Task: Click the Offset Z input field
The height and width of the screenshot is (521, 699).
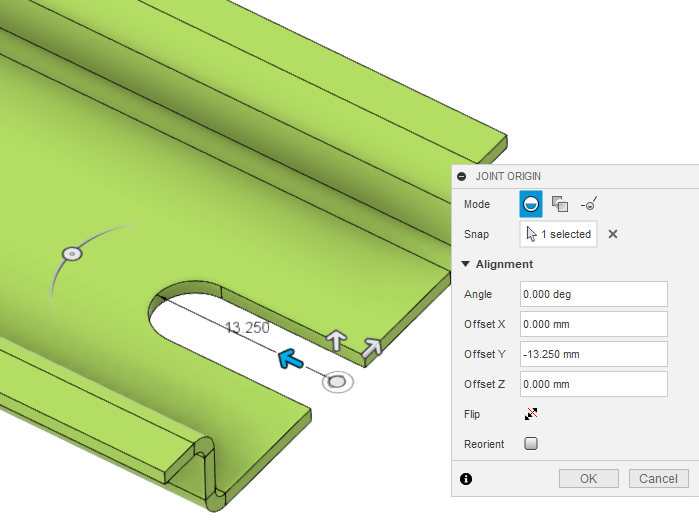Action: [594, 384]
